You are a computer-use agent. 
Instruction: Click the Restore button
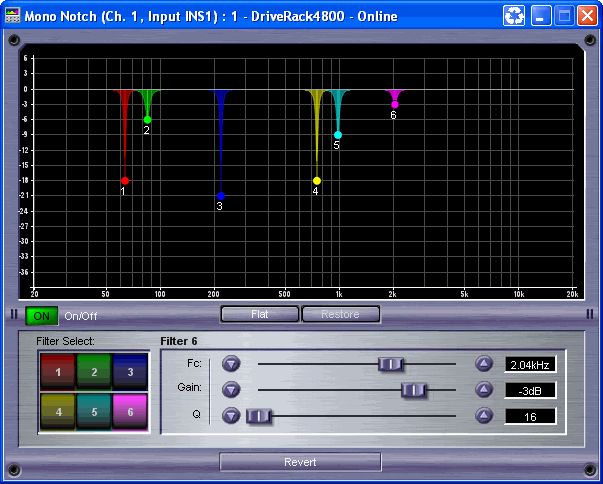point(341,314)
